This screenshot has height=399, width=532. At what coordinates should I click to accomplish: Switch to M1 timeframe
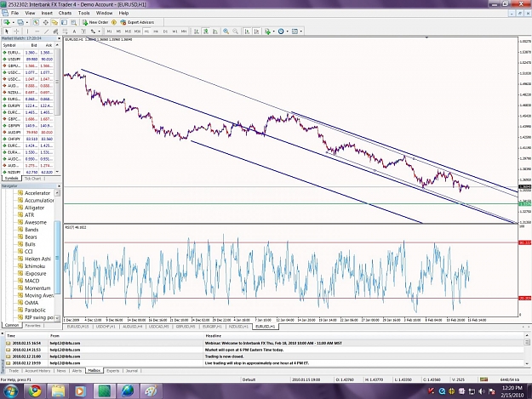(109, 31)
